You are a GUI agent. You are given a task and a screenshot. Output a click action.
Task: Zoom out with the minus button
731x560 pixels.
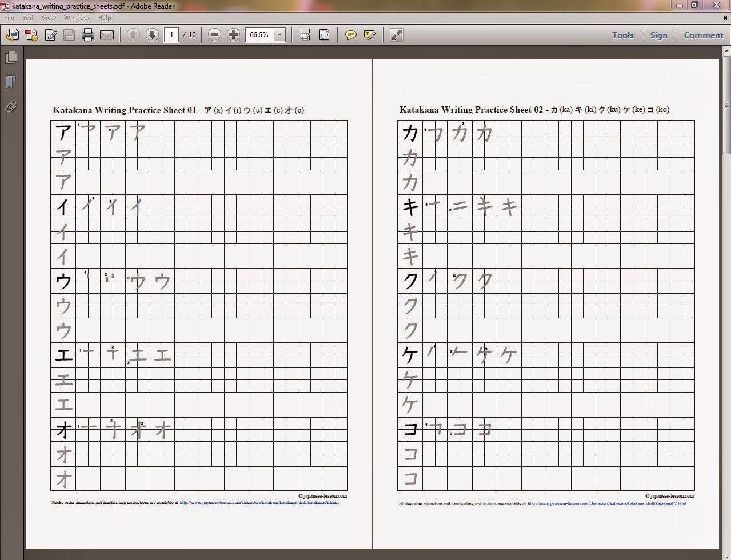[214, 35]
